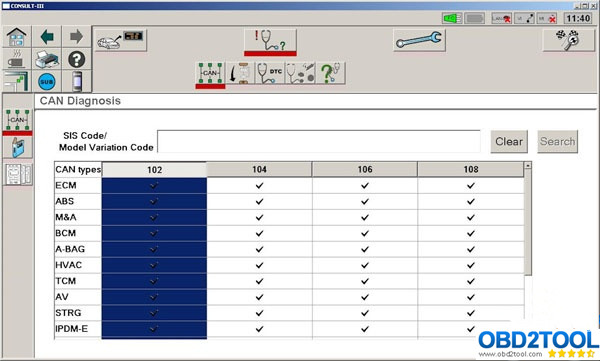
Task: Click the HVAC row label
Action: (68, 265)
